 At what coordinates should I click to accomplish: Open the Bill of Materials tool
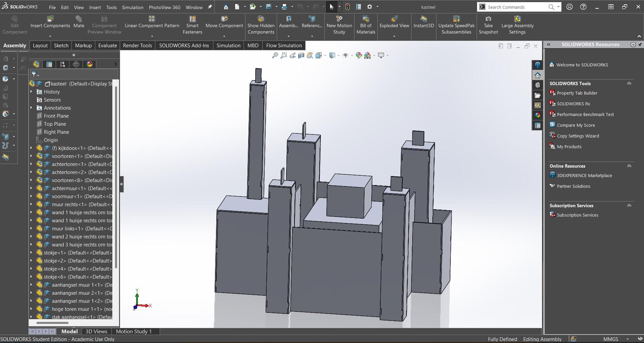366,25
